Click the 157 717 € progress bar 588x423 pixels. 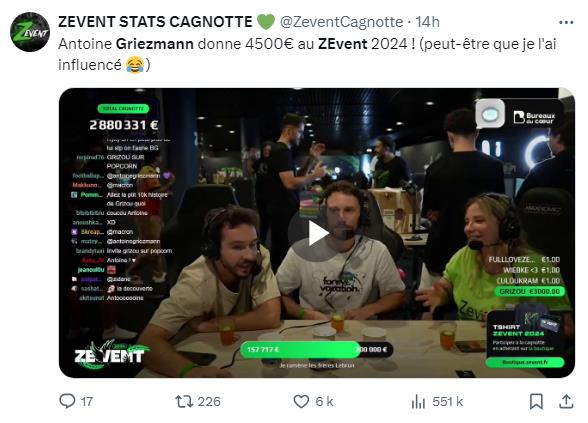(x=316, y=350)
